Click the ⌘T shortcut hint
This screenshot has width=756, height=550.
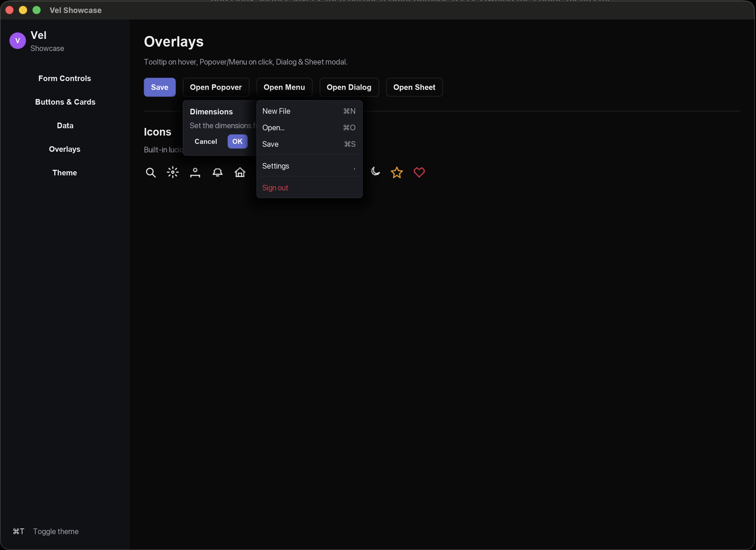tap(19, 532)
